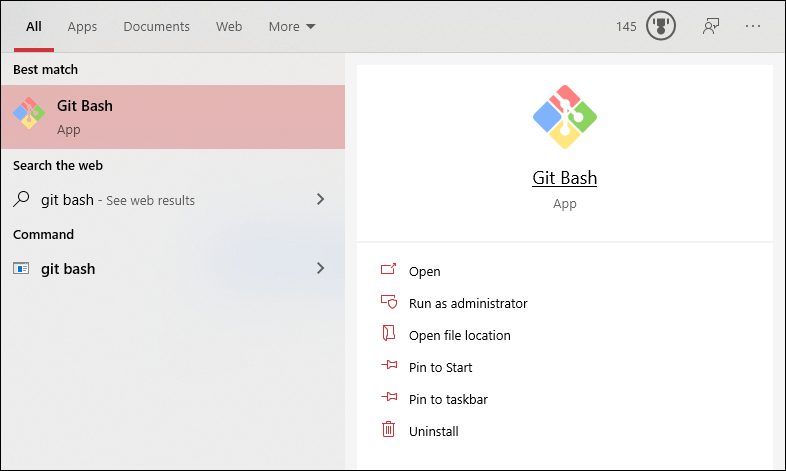This screenshot has height=471, width=786.
Task: Choose Pin to Start
Action: point(440,367)
